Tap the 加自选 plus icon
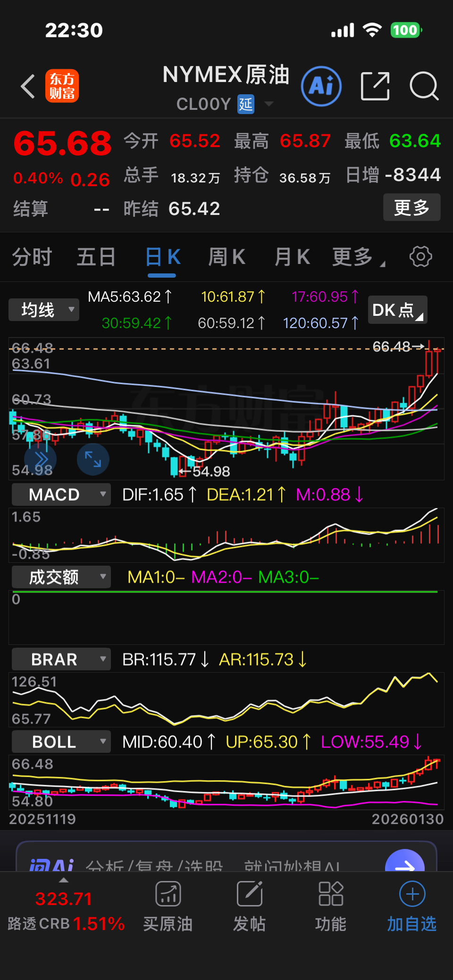Image resolution: width=453 pixels, height=980 pixels. click(x=412, y=894)
